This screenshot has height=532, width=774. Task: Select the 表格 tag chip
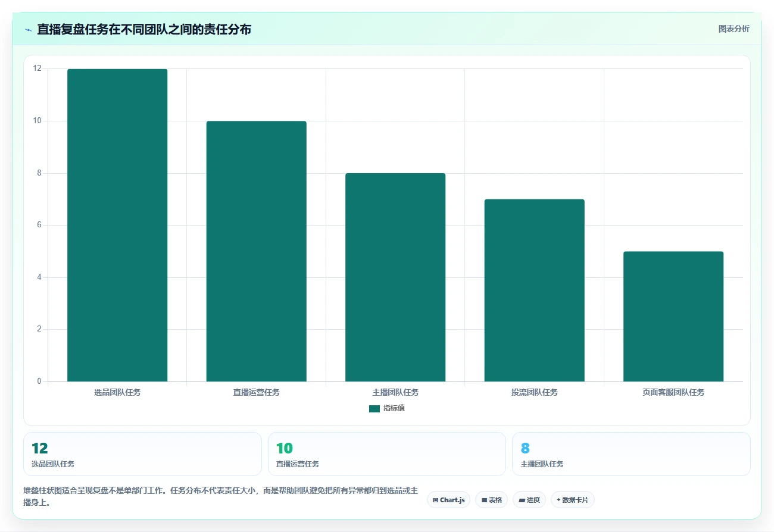pos(491,500)
